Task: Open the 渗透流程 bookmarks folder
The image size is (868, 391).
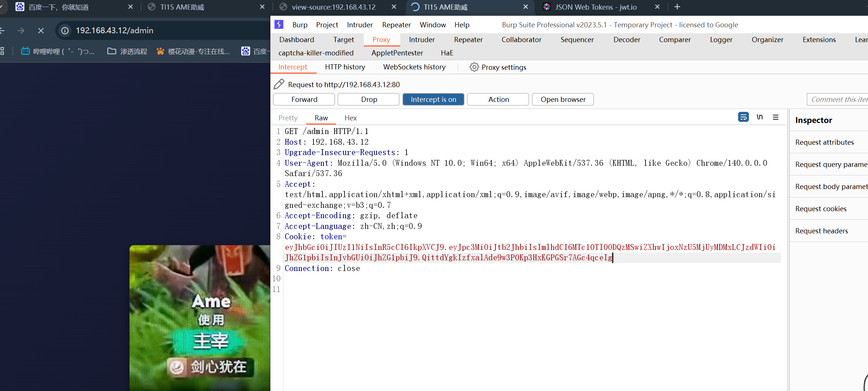Action: (127, 51)
